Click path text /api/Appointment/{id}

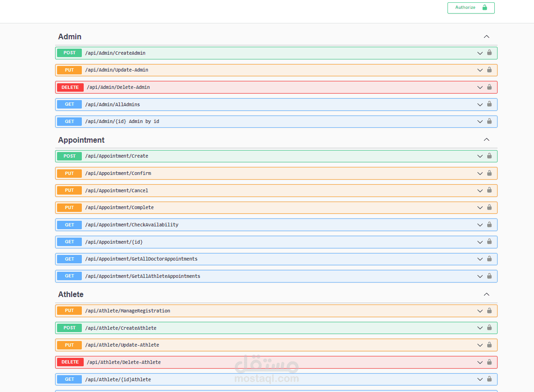click(114, 242)
